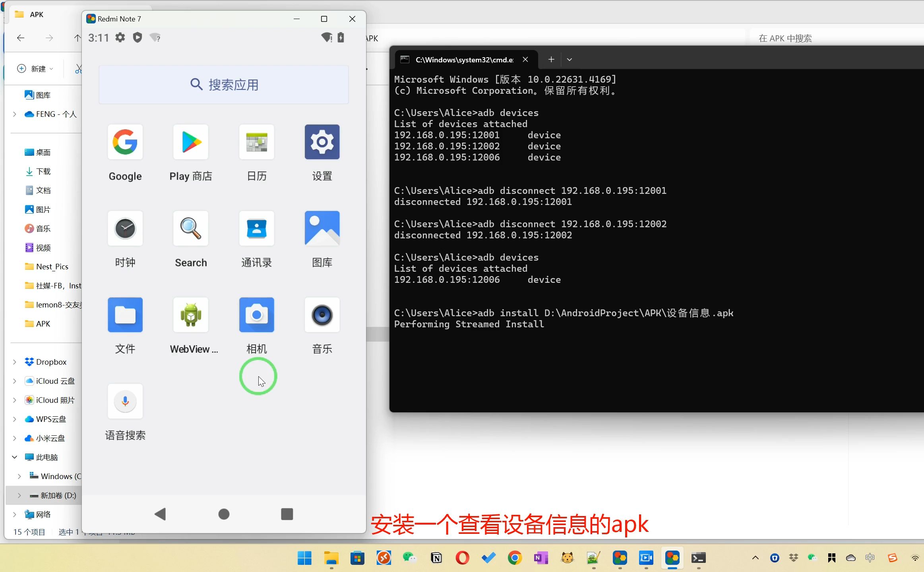This screenshot has height=572, width=924.
Task: Open the 相机 camera app
Action: click(x=257, y=315)
